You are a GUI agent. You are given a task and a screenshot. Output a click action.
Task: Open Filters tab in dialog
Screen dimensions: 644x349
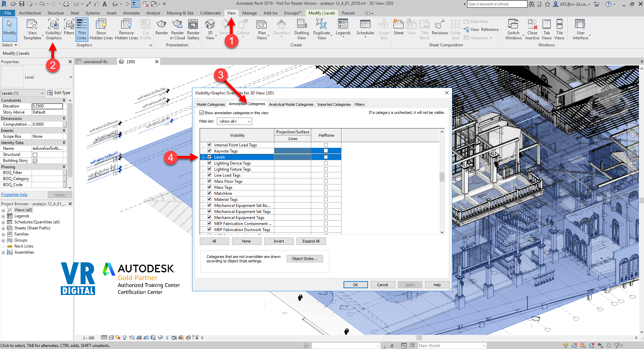[359, 104]
